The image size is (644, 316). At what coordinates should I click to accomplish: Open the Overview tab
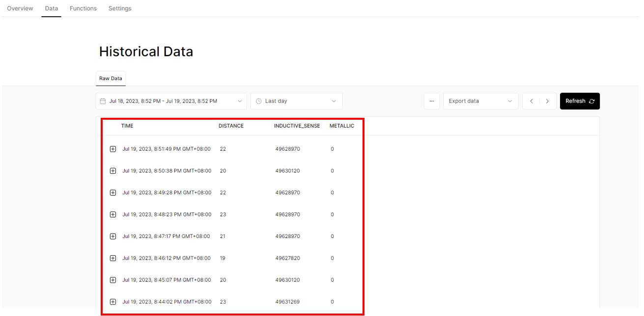coord(20,8)
